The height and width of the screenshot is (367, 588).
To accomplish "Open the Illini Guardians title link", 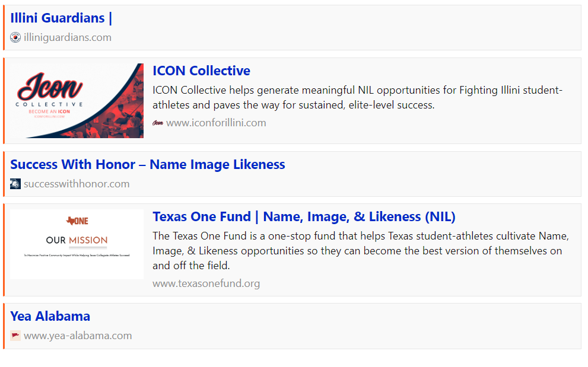I will click(x=61, y=18).
